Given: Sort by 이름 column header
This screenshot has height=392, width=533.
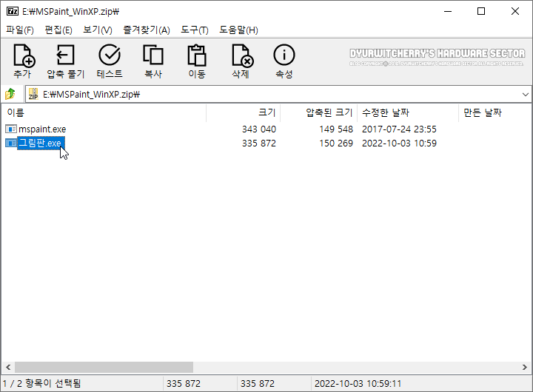Looking at the screenshot, I should (104, 112).
